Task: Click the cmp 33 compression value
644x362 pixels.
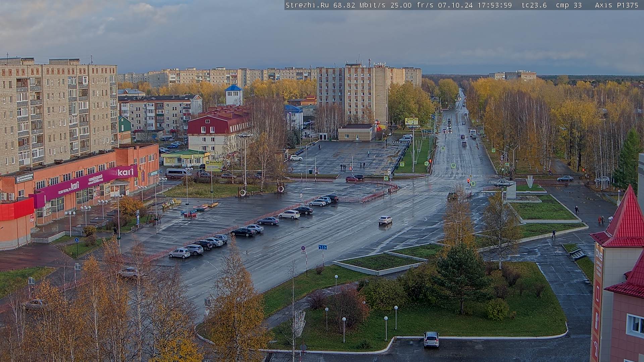Action: (569, 5)
